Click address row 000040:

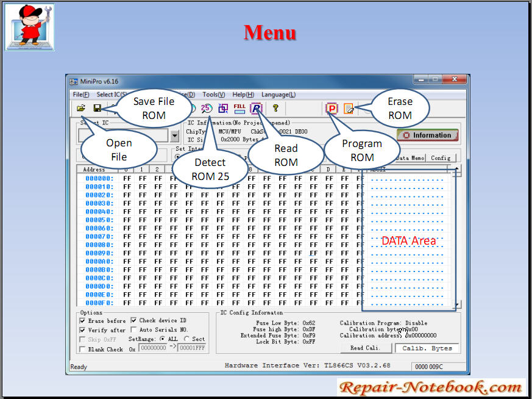99,212
